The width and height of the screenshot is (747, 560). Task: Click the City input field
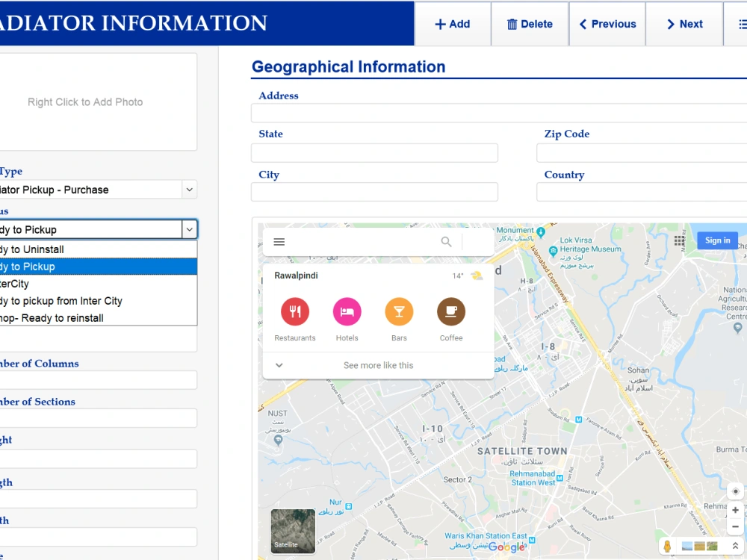(374, 192)
